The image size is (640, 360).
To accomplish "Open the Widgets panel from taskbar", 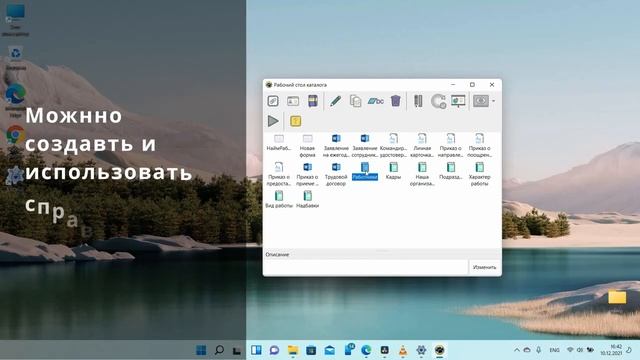I will (256, 350).
